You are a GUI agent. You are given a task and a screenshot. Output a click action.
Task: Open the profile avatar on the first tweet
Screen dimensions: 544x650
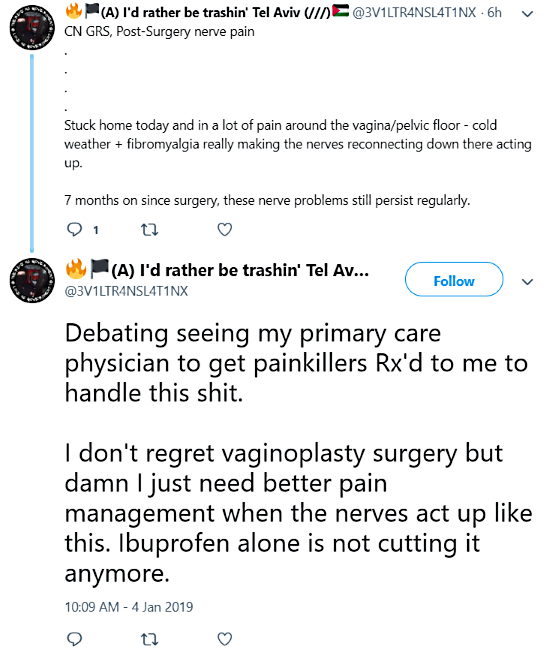32,28
